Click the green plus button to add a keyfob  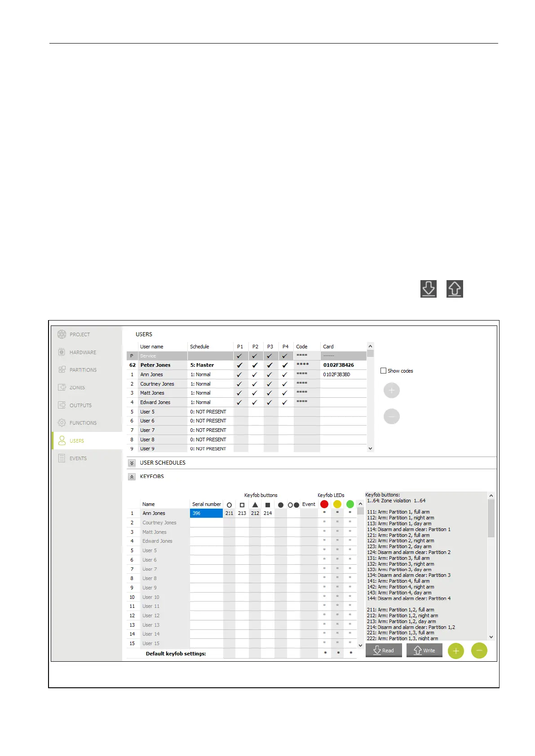click(456, 651)
